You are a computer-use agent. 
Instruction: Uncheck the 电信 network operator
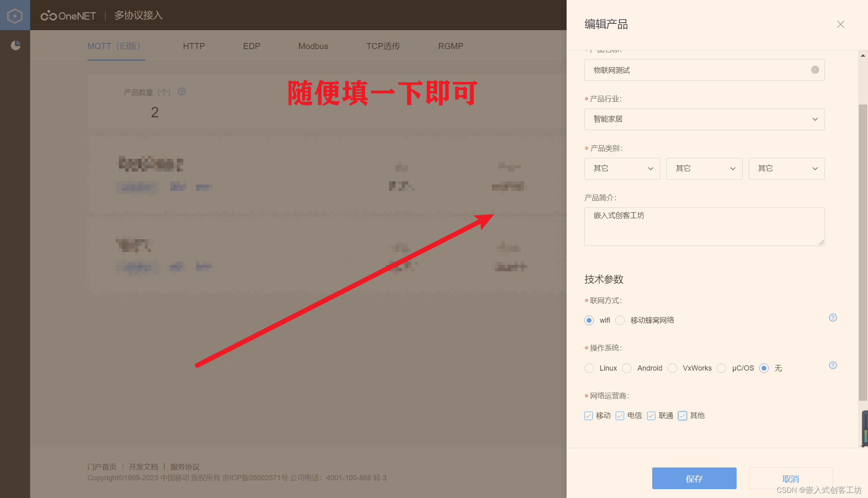coord(620,416)
